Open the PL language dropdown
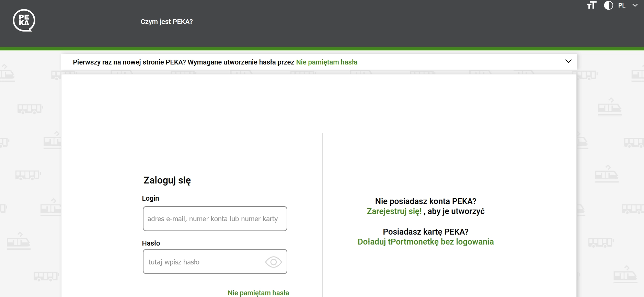The height and width of the screenshot is (297, 644). [x=628, y=5]
